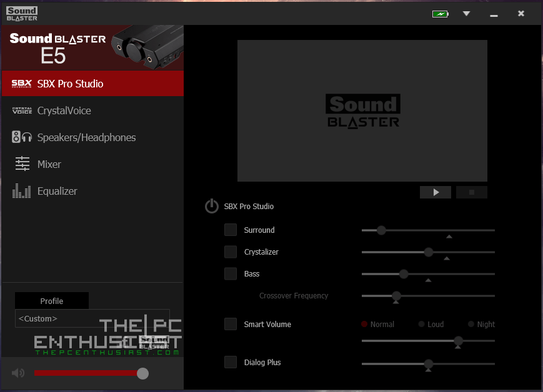Click the Surround default marker triangle

[x=449, y=237]
